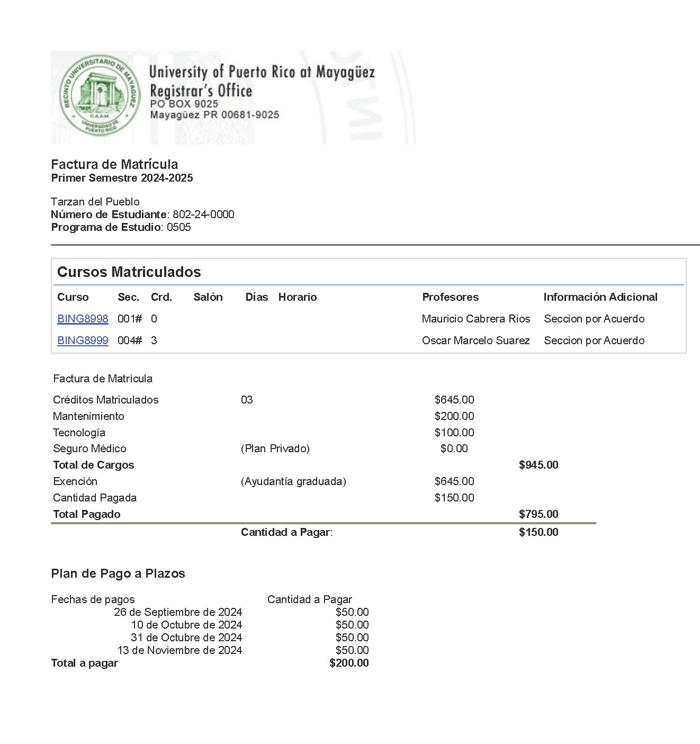The image size is (700, 744).
Task: Click the 'Salón' column header
Action: point(208,297)
